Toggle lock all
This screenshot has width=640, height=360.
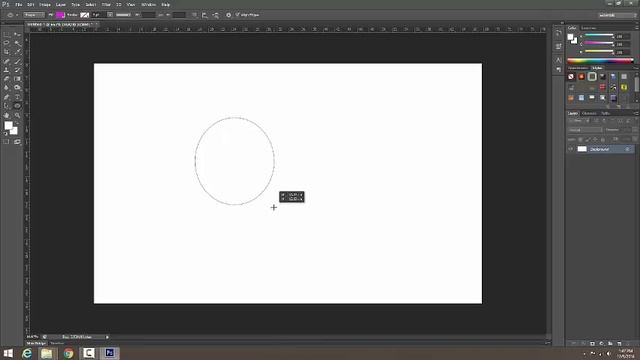[x=603, y=139]
